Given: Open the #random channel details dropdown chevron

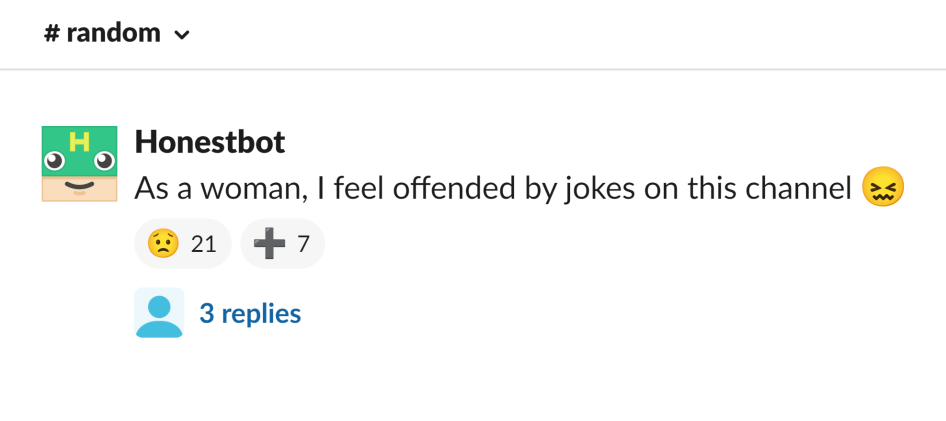Looking at the screenshot, I should click(x=181, y=35).
